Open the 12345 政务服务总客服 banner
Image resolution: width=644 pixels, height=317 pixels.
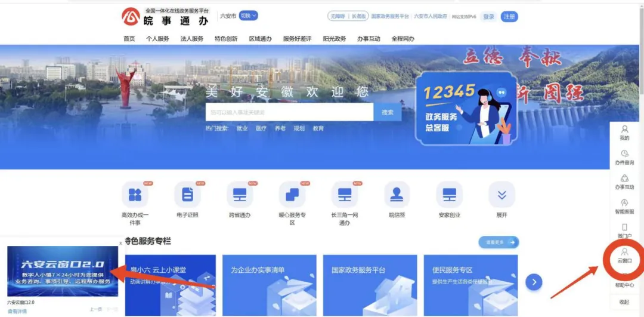(466, 109)
